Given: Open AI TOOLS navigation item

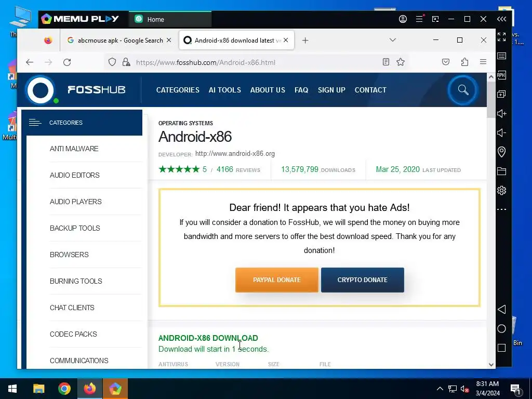Looking at the screenshot, I should tap(224, 90).
